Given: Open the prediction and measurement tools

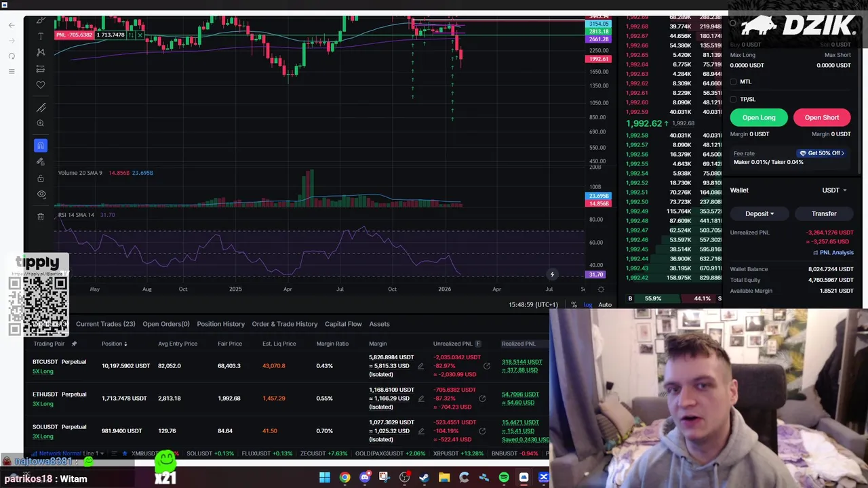Looking at the screenshot, I should tap(41, 68).
